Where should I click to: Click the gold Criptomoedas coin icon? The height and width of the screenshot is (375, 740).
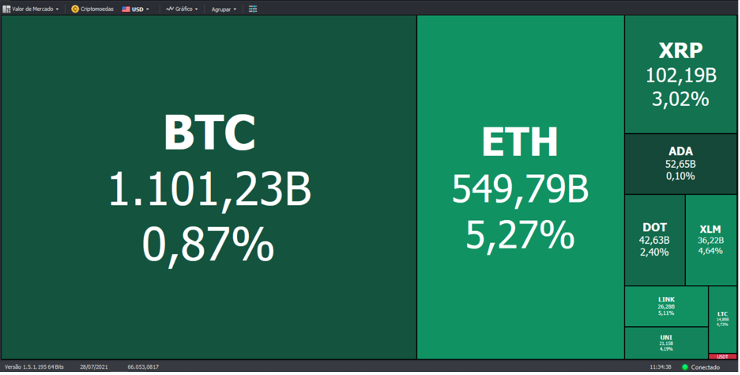(75, 9)
